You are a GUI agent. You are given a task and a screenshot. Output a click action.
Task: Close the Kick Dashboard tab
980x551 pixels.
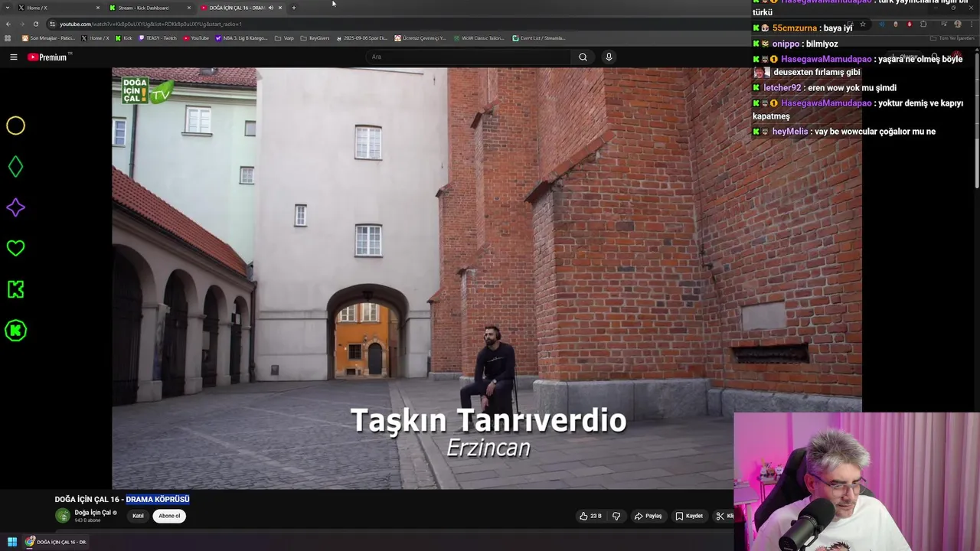(189, 8)
